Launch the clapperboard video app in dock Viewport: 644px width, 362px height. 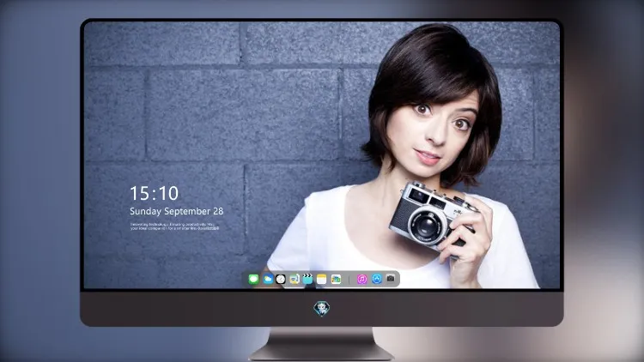tap(307, 279)
